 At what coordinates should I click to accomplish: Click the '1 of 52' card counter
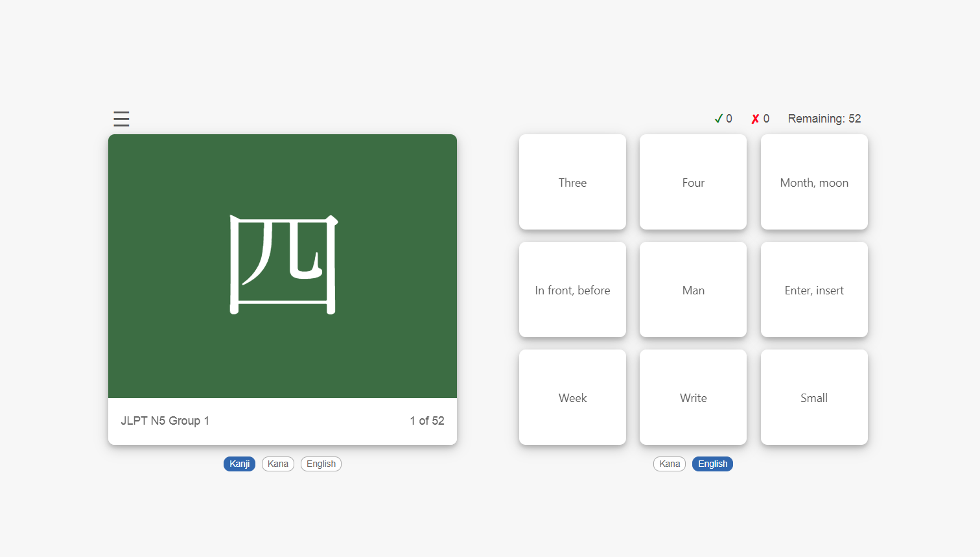pyautogui.click(x=427, y=421)
